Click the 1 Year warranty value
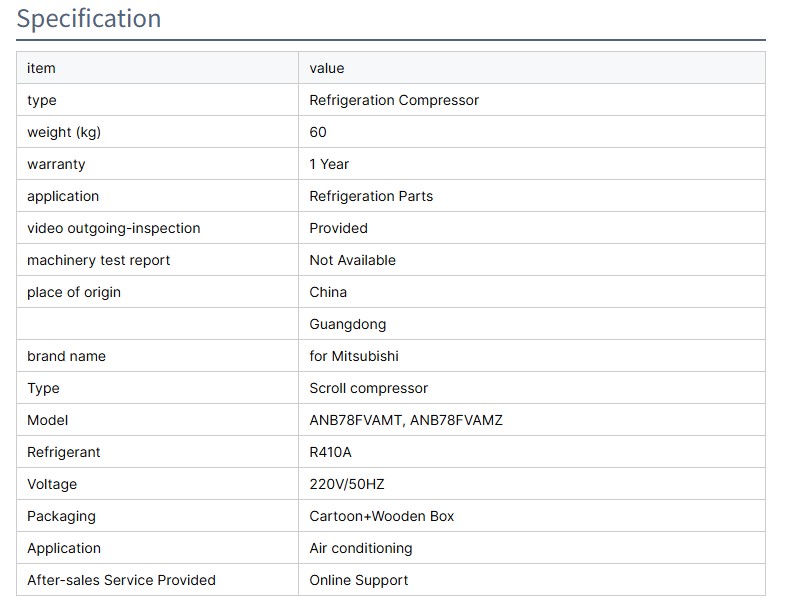This screenshot has height=610, width=785. coord(329,164)
